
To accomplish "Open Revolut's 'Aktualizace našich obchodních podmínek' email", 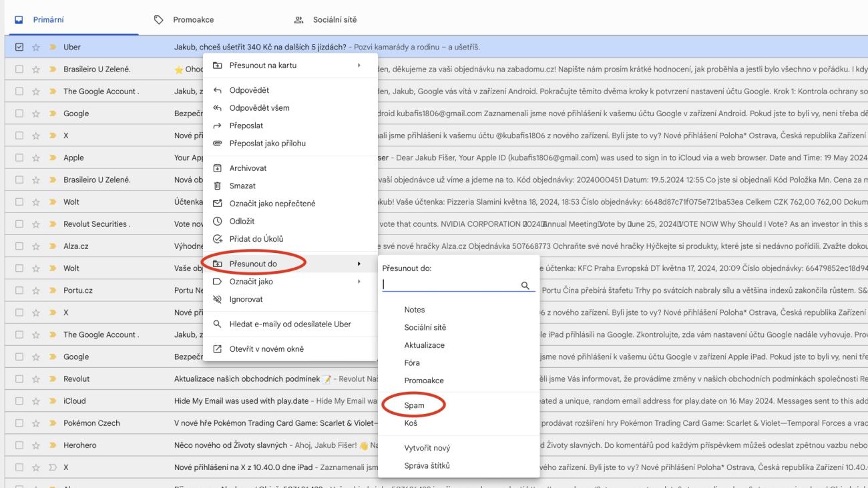I will [x=247, y=379].
